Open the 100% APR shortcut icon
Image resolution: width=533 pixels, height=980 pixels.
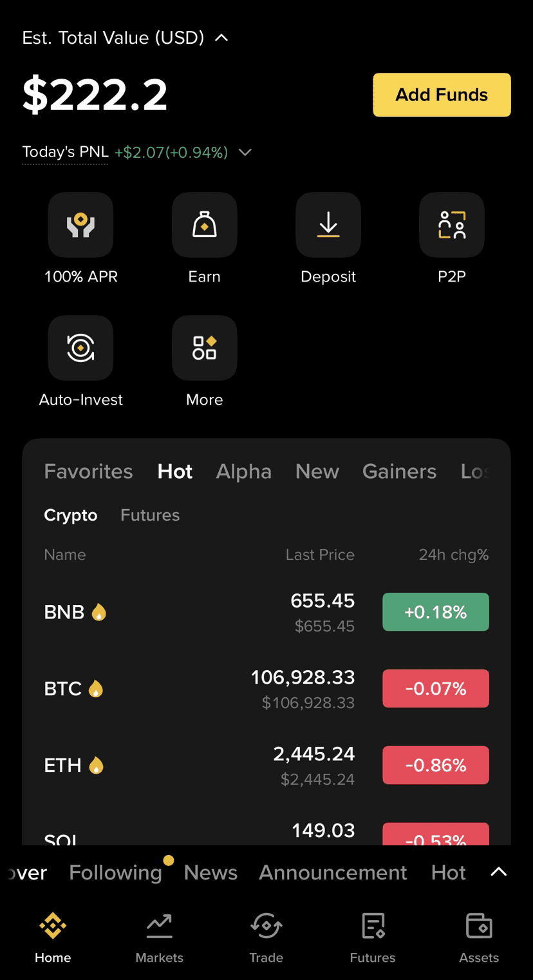[x=80, y=224]
